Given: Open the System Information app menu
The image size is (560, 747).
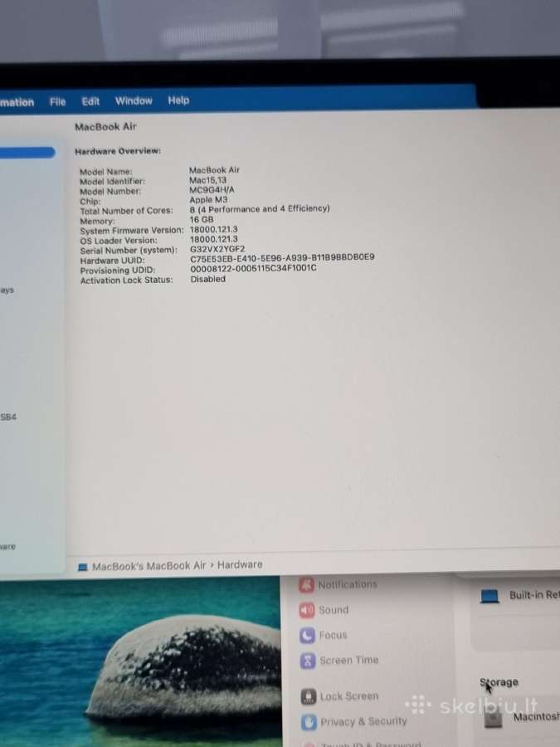Looking at the screenshot, I should 17,102.
